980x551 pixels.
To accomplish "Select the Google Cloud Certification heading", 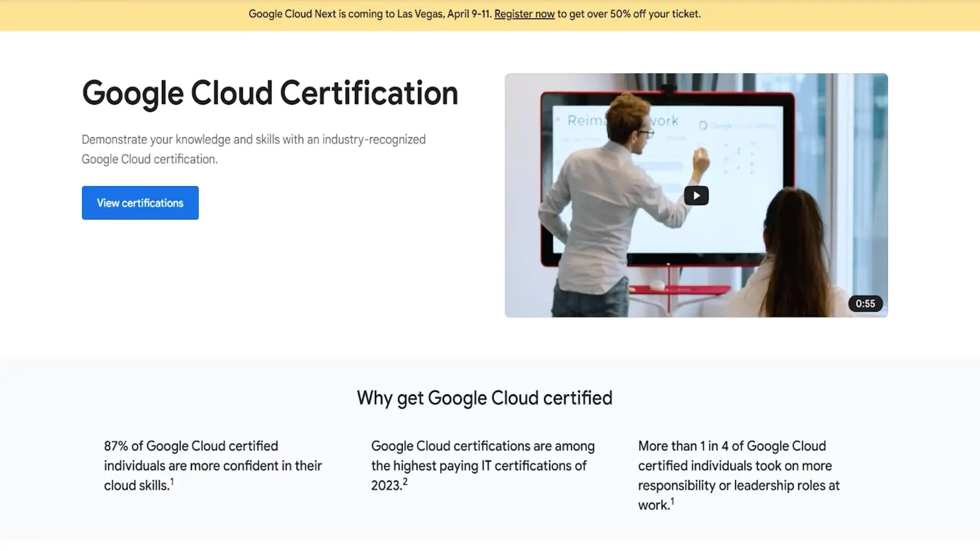I will pyautogui.click(x=270, y=93).
